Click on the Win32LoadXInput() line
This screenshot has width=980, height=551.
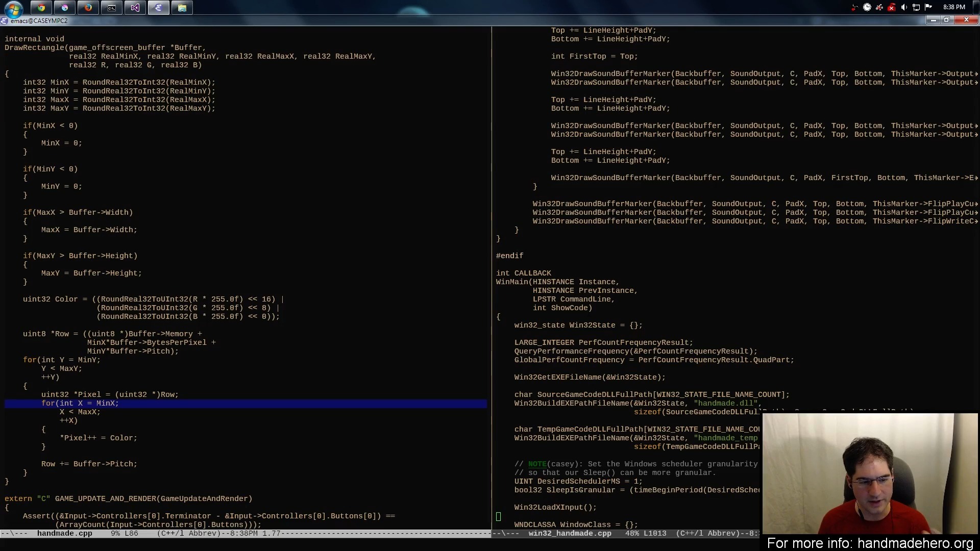[555, 508]
